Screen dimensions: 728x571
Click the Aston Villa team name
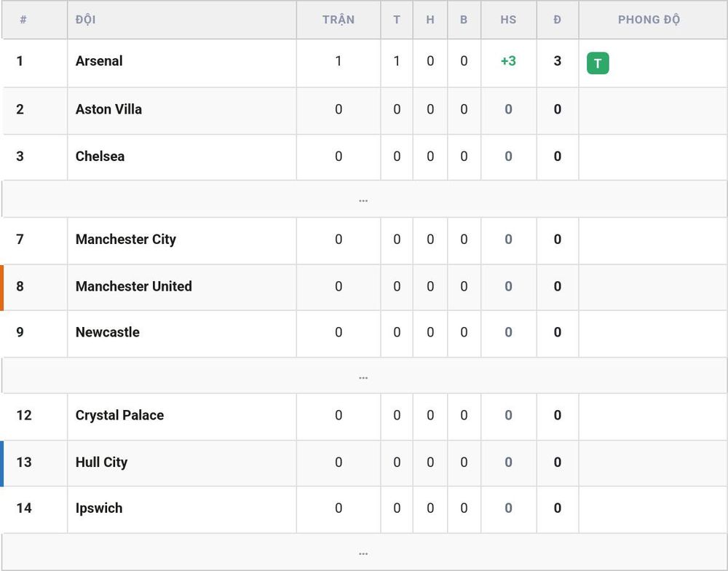tap(108, 109)
